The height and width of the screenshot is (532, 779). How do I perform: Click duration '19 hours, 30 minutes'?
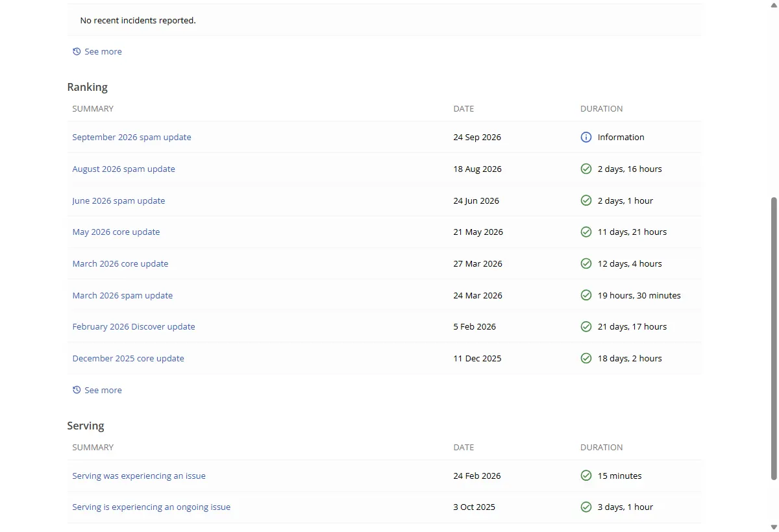pos(639,295)
